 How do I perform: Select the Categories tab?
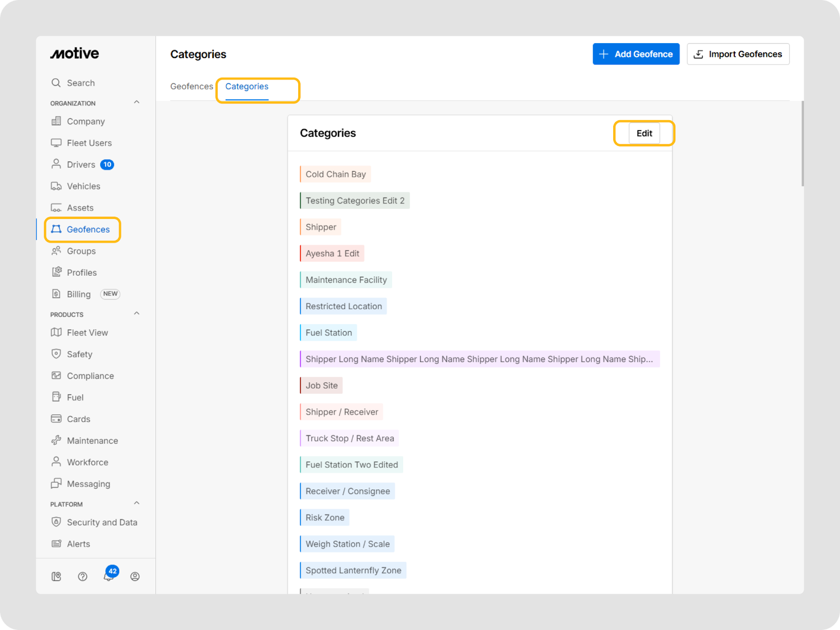(247, 87)
